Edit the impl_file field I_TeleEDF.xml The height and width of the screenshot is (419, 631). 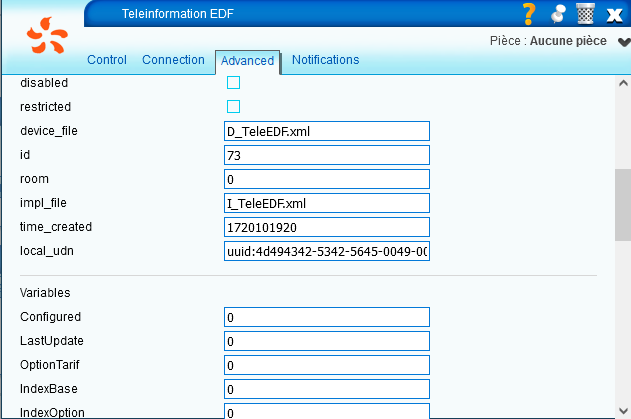327,203
